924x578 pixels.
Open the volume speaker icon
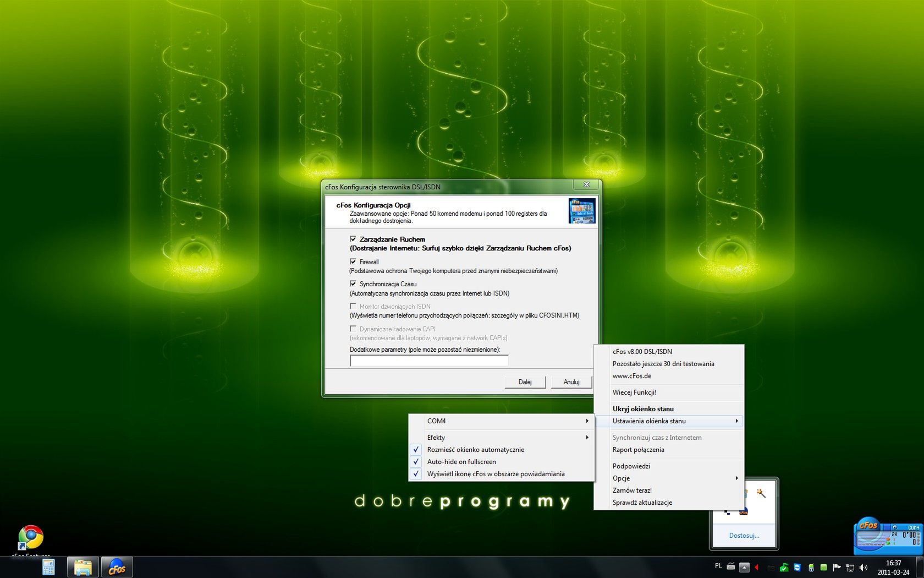pyautogui.click(x=863, y=567)
